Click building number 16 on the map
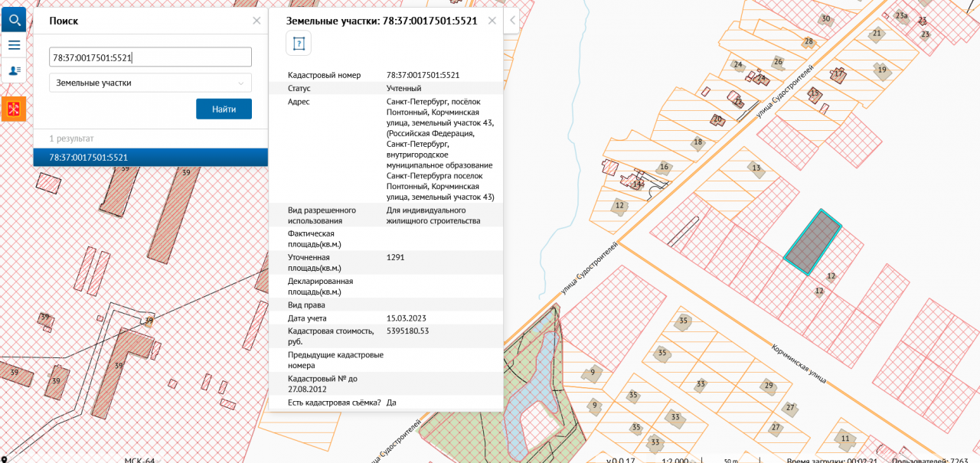980x463 pixels. click(x=665, y=167)
